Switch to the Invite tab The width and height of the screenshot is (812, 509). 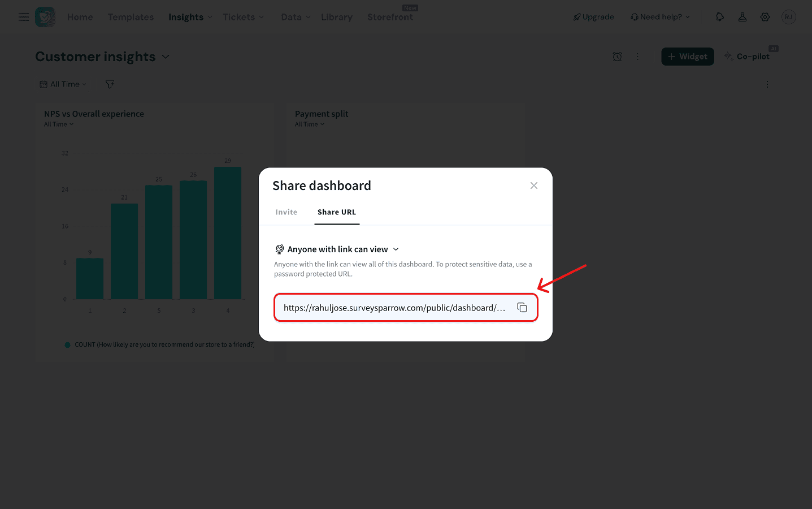[286, 212]
